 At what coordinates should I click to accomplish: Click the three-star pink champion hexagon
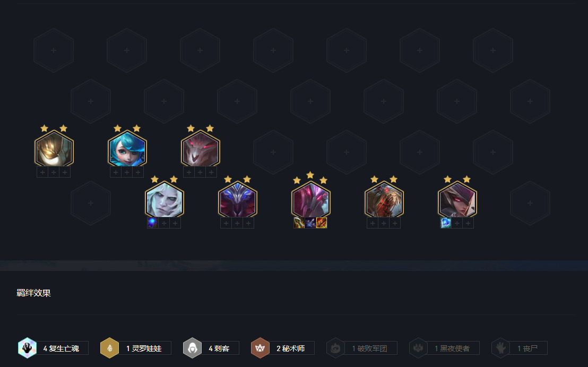point(310,200)
